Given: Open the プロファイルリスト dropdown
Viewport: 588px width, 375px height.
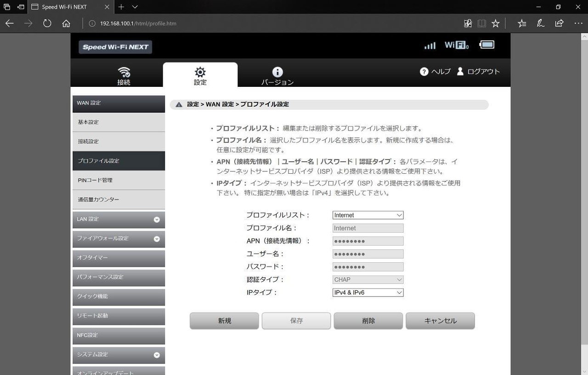Looking at the screenshot, I should [368, 215].
